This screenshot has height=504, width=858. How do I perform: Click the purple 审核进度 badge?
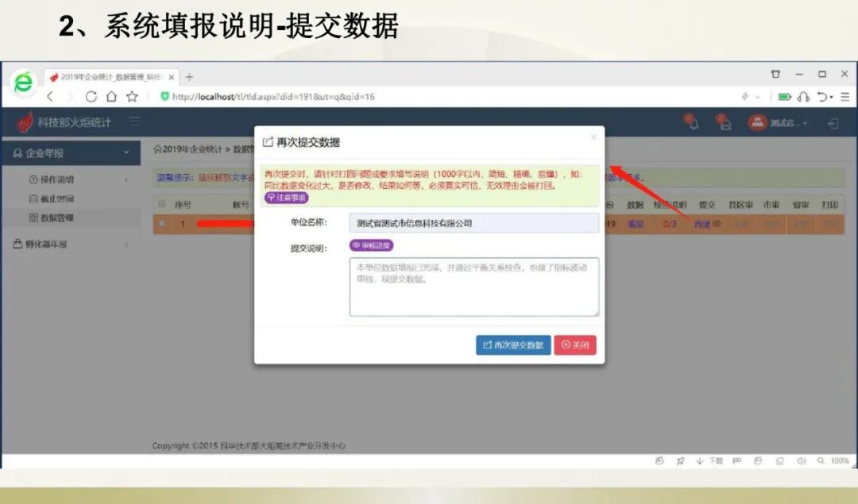point(372,245)
